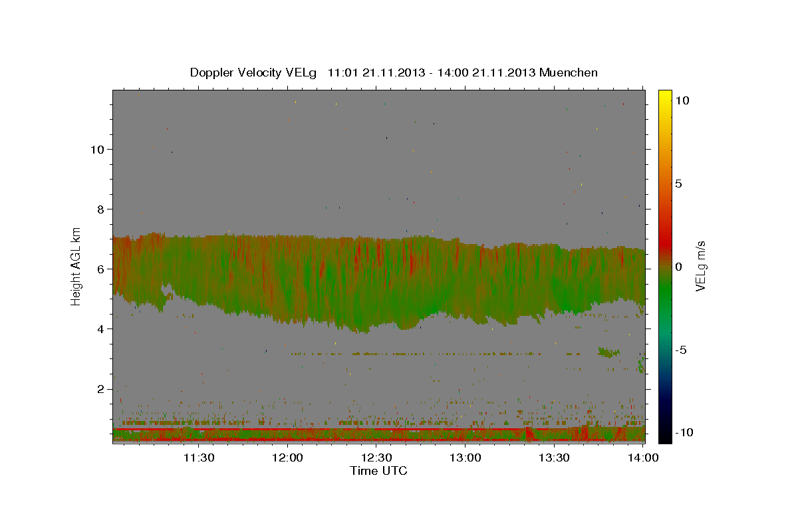
Task: Click the height axis label 6
Action: coord(100,269)
